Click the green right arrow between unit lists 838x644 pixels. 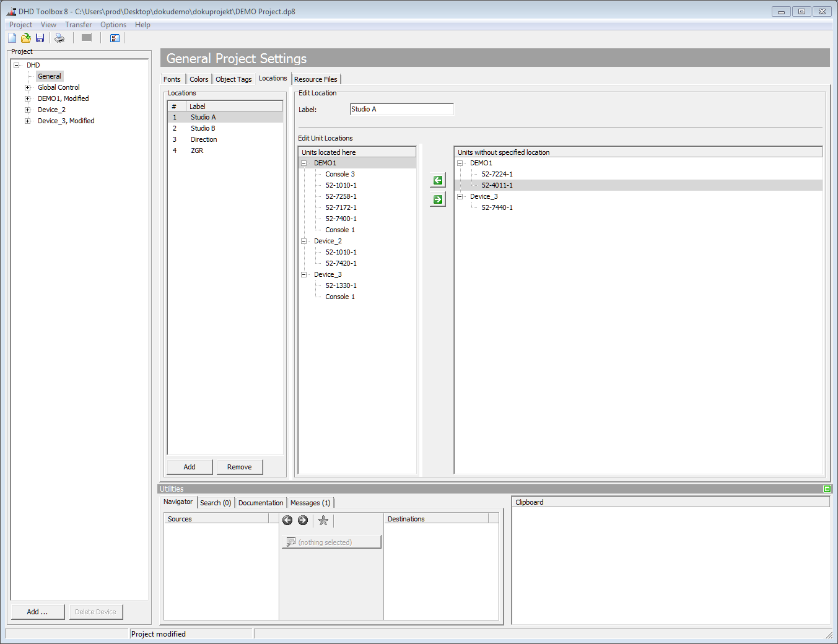(x=437, y=199)
